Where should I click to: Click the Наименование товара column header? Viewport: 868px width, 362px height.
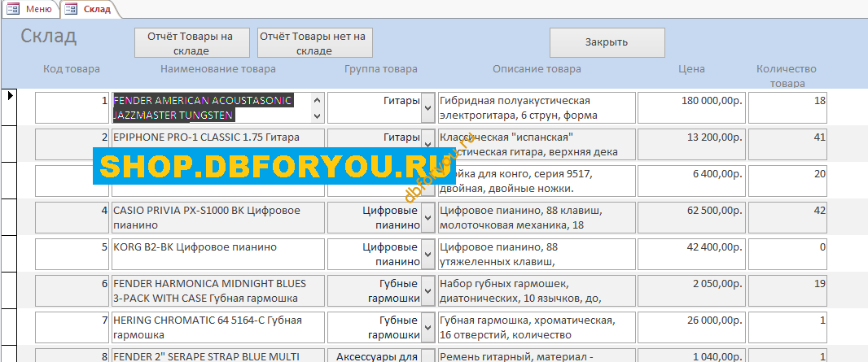pos(218,69)
